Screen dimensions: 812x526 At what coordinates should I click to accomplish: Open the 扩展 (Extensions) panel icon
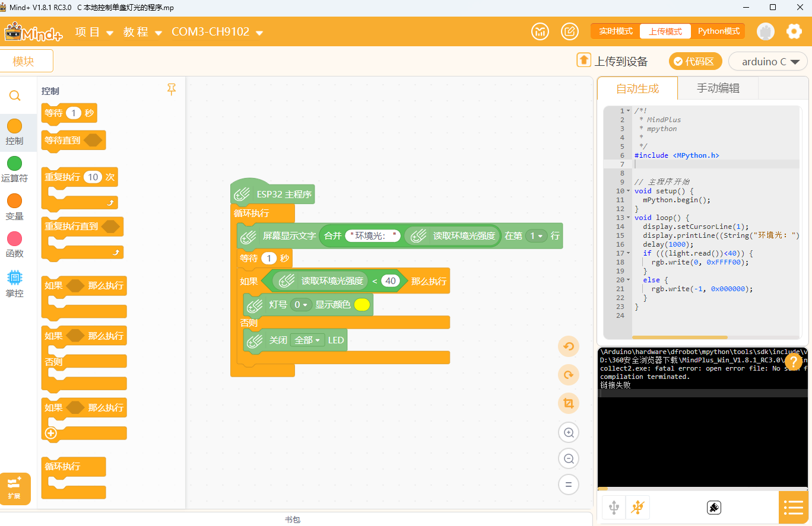(14, 488)
